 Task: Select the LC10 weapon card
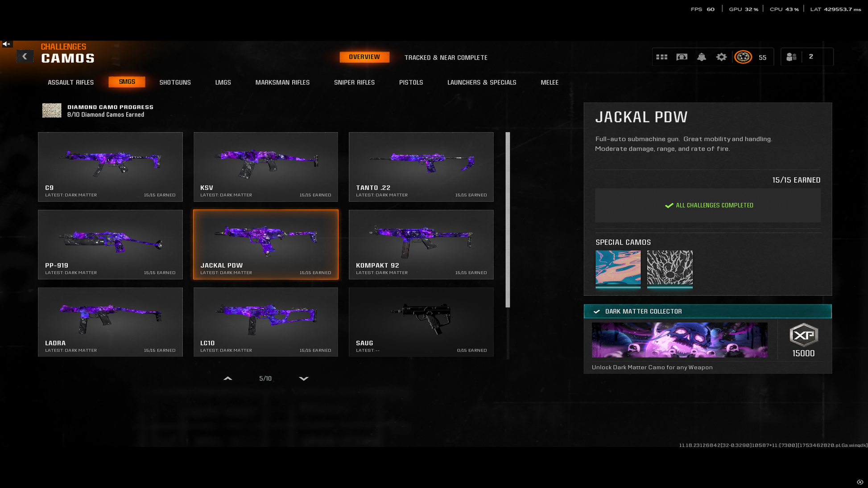[x=266, y=322]
